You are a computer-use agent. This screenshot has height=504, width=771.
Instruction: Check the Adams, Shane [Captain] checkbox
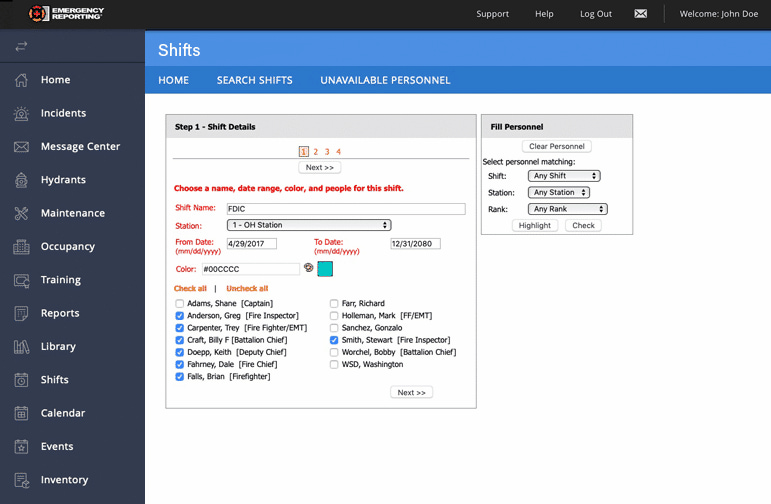tap(179, 303)
